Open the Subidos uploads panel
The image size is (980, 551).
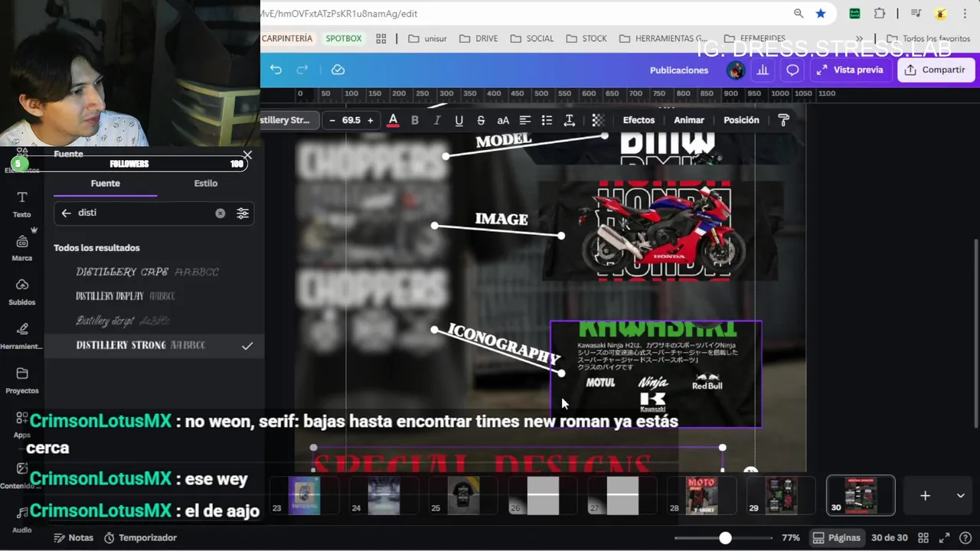[x=21, y=292]
